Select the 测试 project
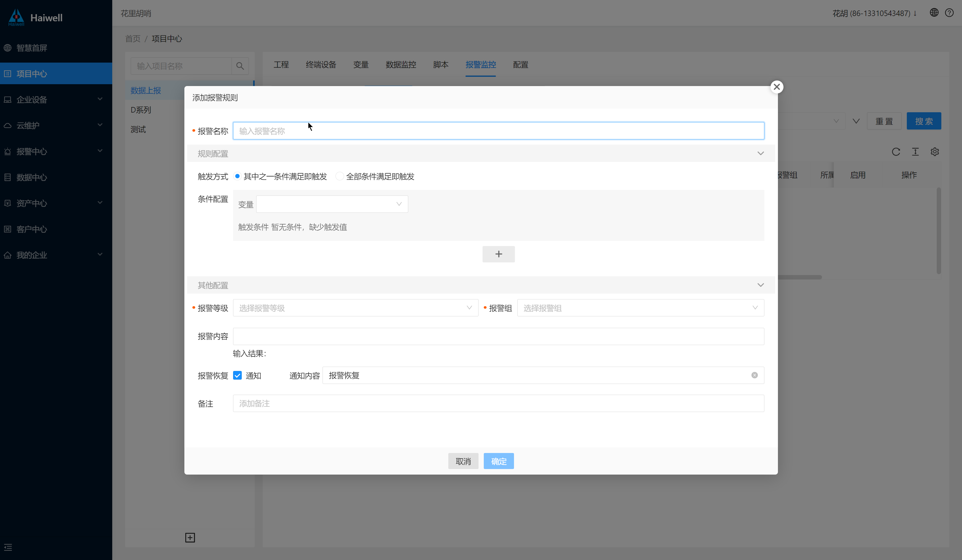Viewport: 962px width, 560px height. click(138, 130)
